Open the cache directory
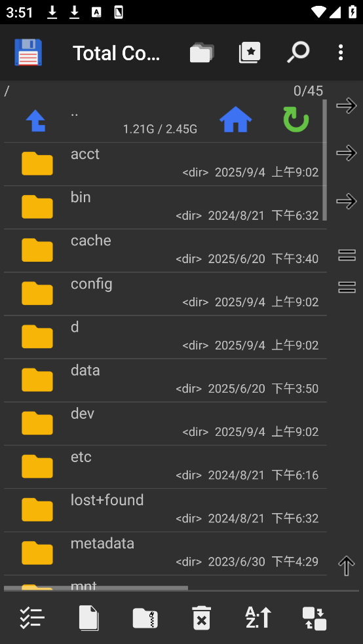This screenshot has height=644, width=363. [165, 251]
